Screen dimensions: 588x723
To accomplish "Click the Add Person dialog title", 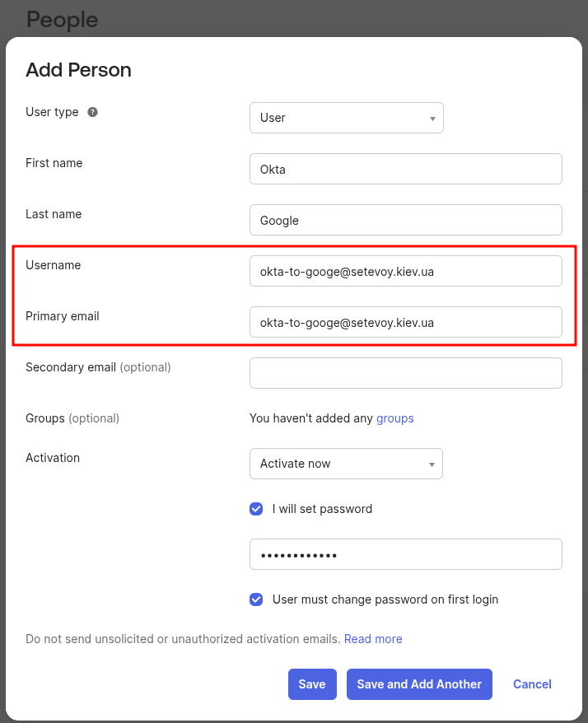I will (78, 70).
